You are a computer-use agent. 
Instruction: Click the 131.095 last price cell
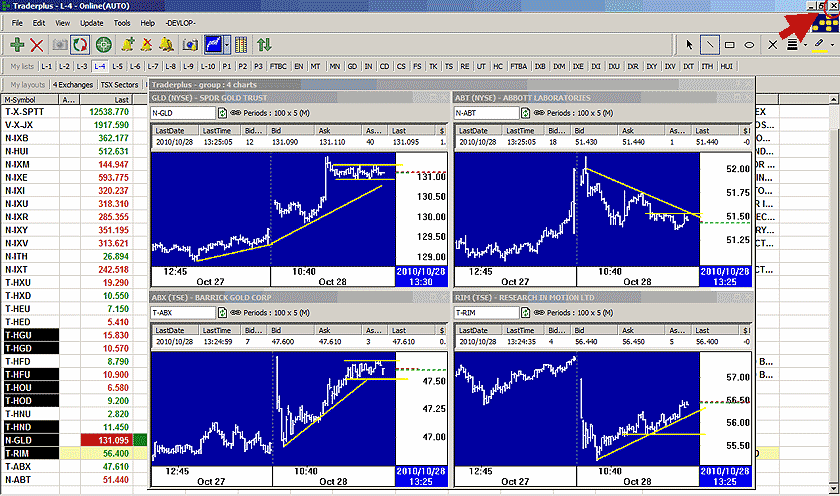(x=106, y=440)
